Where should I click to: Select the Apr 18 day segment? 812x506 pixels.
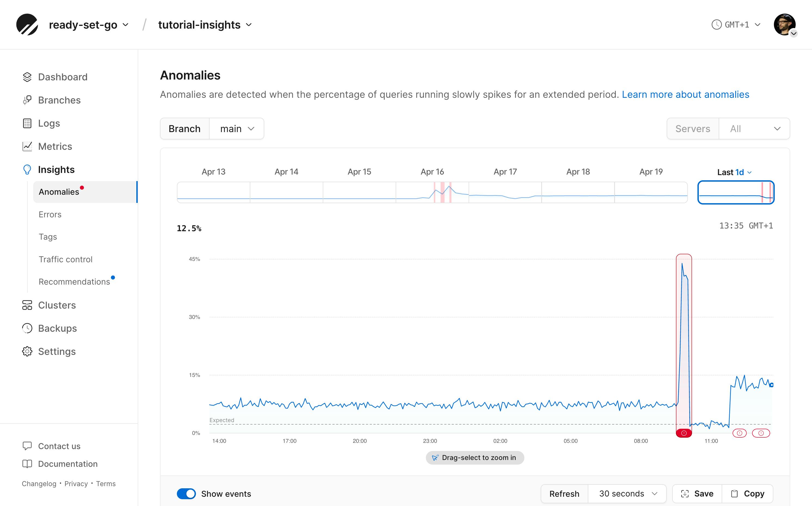(578, 192)
